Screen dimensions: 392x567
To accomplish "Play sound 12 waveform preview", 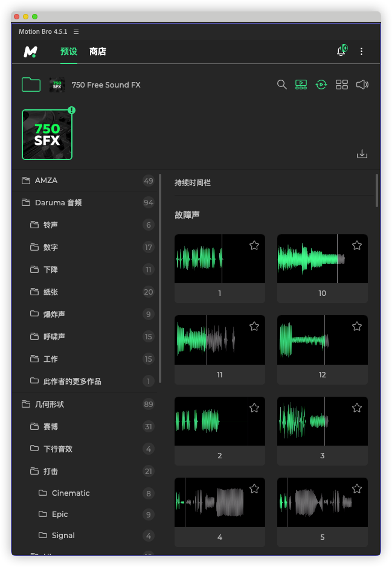I will tap(322, 340).
